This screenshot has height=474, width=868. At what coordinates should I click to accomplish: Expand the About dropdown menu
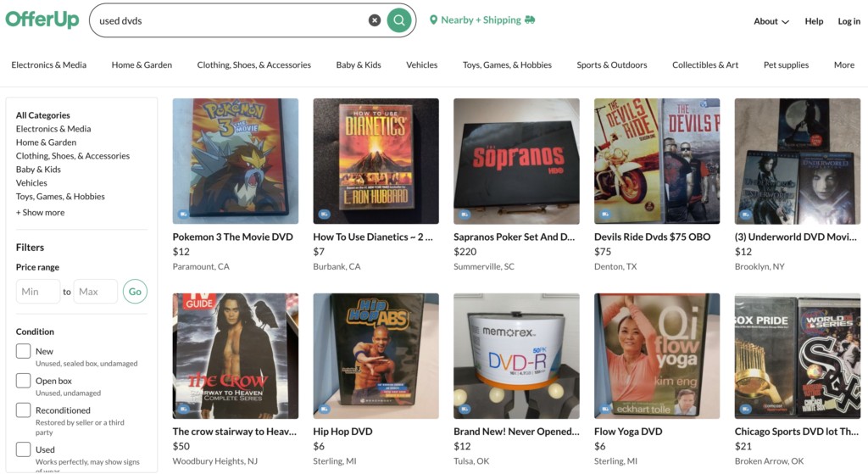pyautogui.click(x=771, y=21)
